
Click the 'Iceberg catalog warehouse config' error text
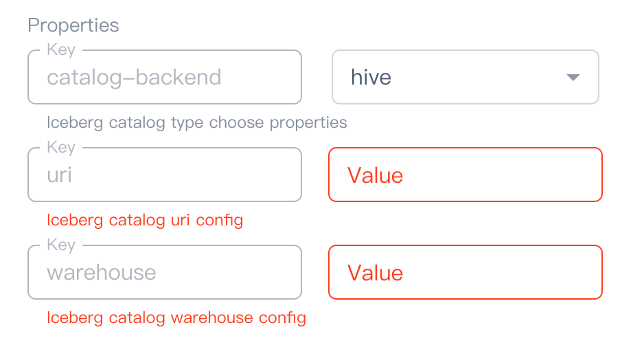click(176, 318)
